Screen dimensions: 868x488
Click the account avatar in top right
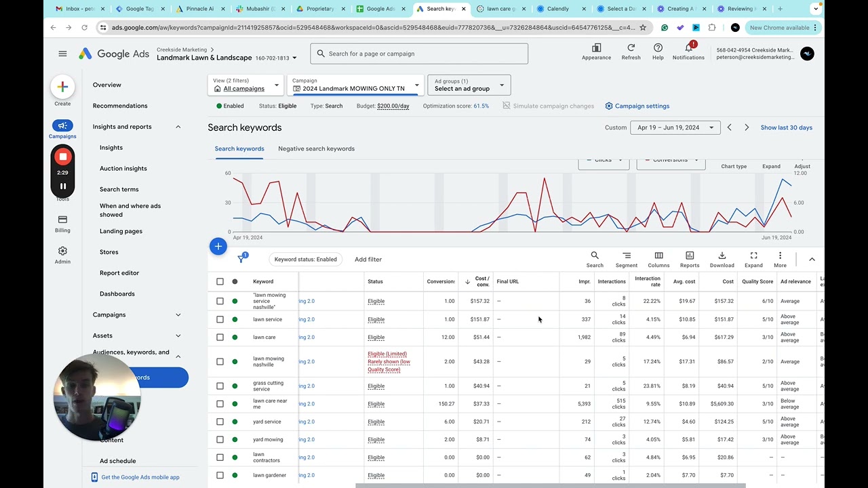(x=807, y=54)
